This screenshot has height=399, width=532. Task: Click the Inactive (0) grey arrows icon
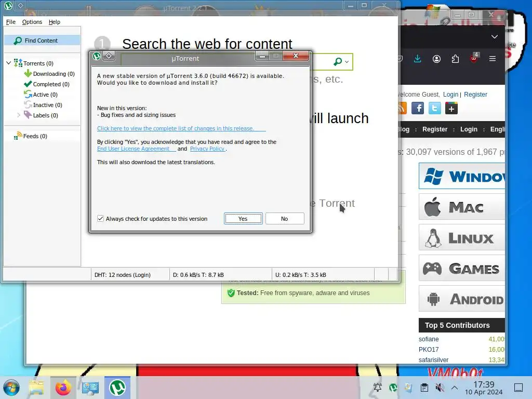pos(28,105)
